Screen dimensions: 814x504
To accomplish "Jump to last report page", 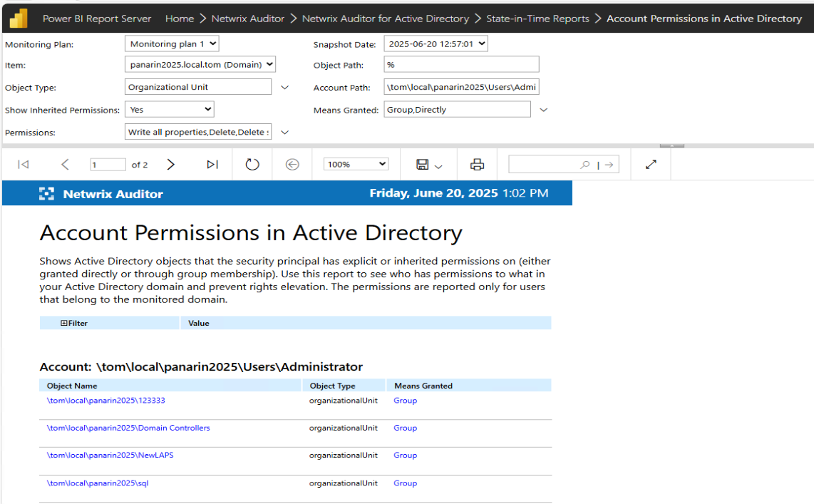I will click(x=212, y=165).
